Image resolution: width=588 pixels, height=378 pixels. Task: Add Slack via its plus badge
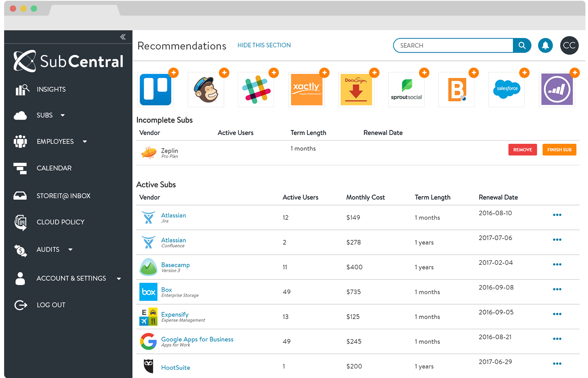[274, 72]
